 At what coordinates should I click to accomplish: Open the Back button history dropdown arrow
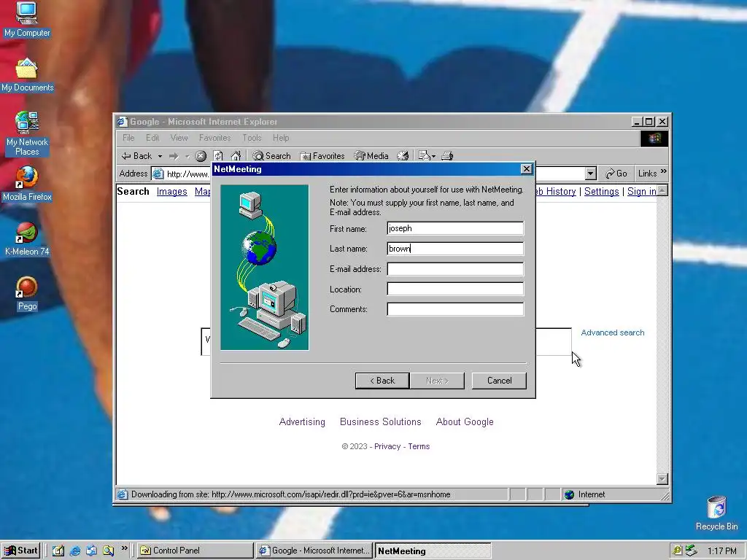160,156
